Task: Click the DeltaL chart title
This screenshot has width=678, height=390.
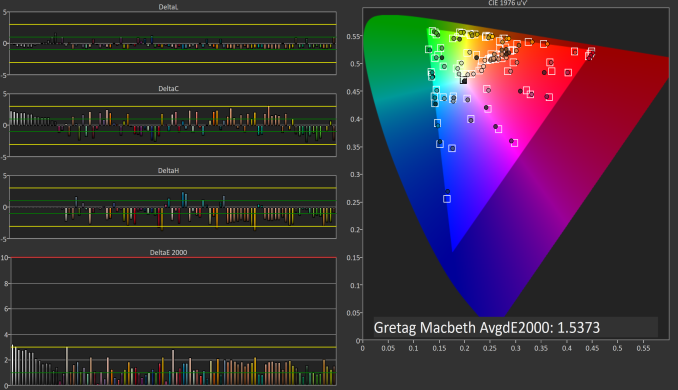Action: [x=168, y=7]
